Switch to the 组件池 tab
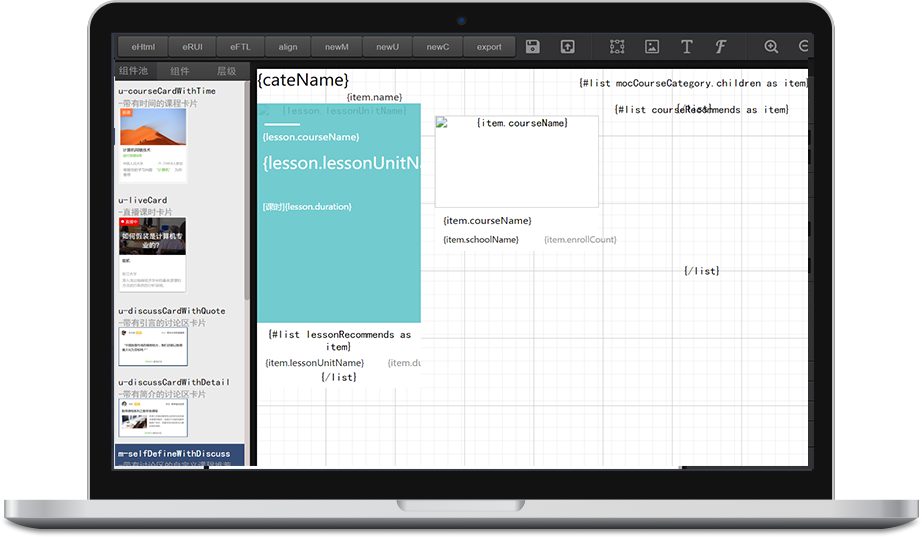 pyautogui.click(x=133, y=71)
